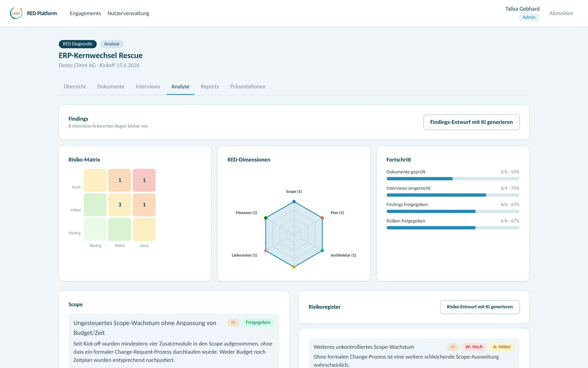Click the Lieferanten point on radar chart
Viewport: 588px width, 368px height.
click(x=266, y=251)
